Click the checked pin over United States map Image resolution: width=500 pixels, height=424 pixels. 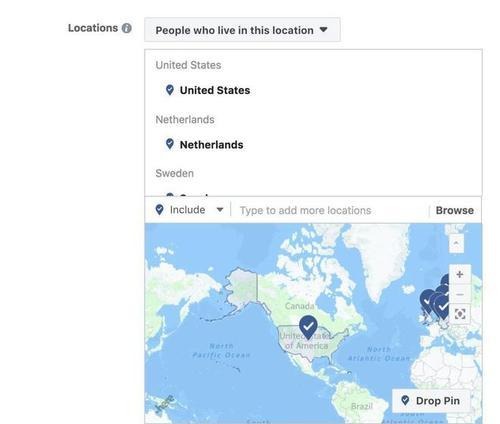pyautogui.click(x=308, y=327)
